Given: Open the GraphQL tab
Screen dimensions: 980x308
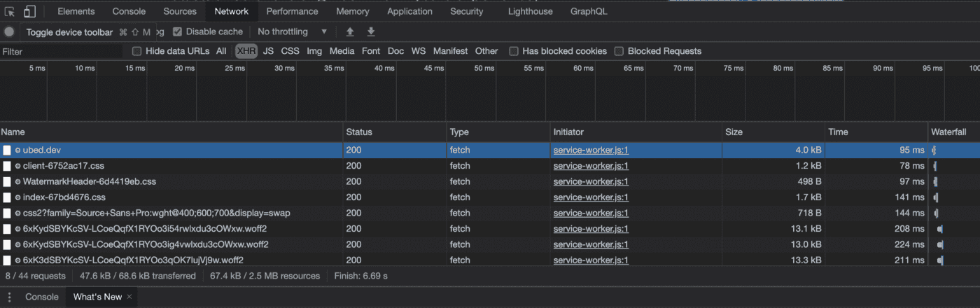Looking at the screenshot, I should [589, 11].
